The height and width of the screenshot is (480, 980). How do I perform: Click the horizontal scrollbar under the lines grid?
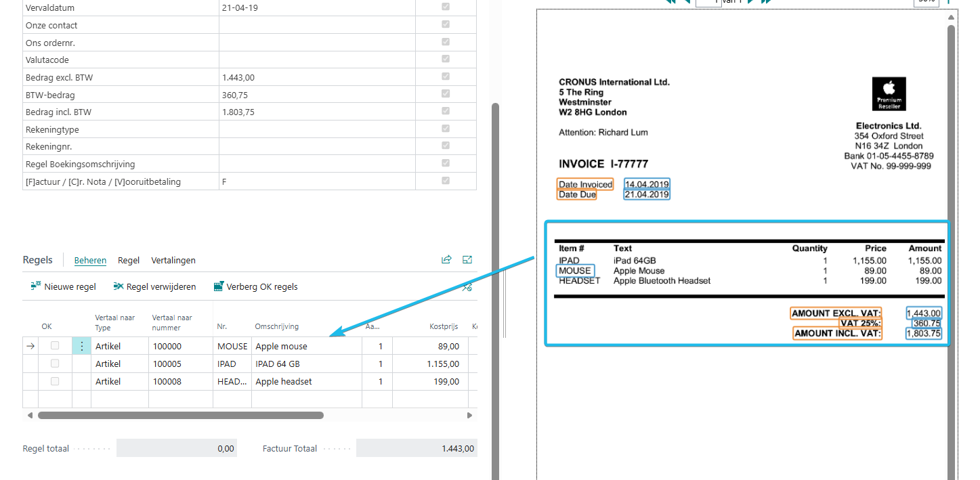(x=180, y=415)
